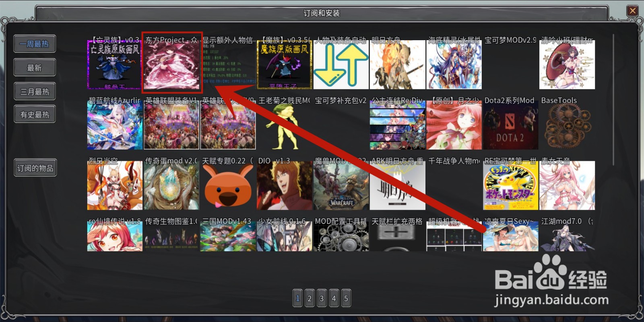Open the 凉爽夏日Sexy mod thumbnail
Screen dimensions: 644x322
510,236
